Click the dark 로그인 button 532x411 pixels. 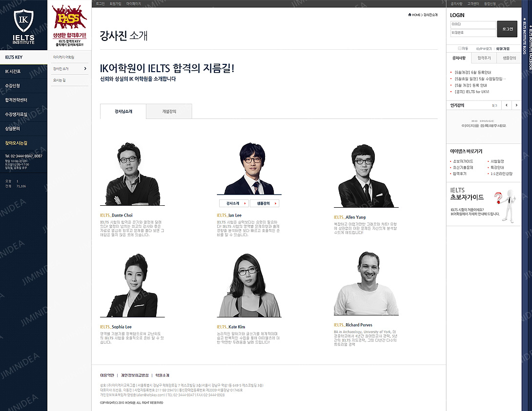507,29
